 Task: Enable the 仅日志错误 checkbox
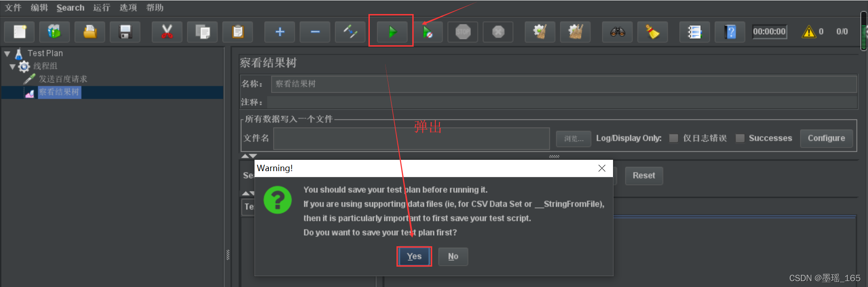pyautogui.click(x=674, y=138)
